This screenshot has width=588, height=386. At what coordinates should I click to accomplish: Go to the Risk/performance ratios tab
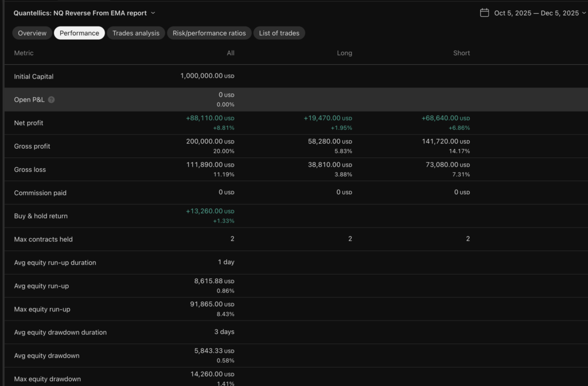(209, 33)
